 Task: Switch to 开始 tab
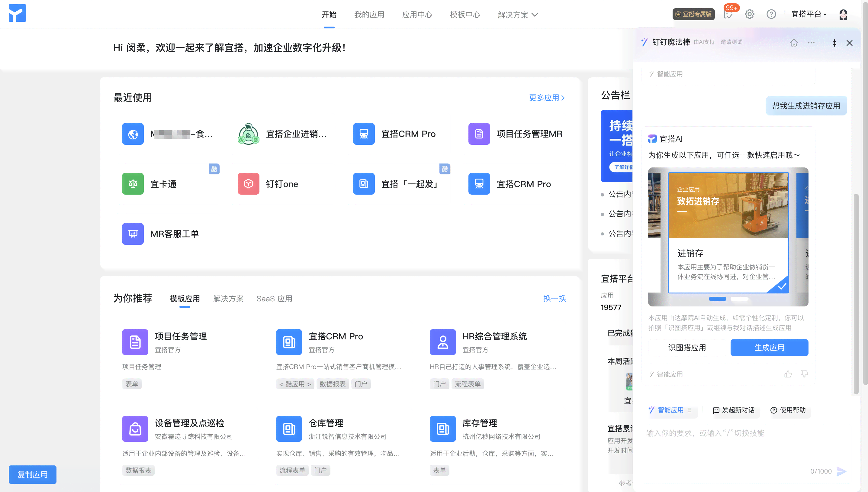pyautogui.click(x=329, y=15)
